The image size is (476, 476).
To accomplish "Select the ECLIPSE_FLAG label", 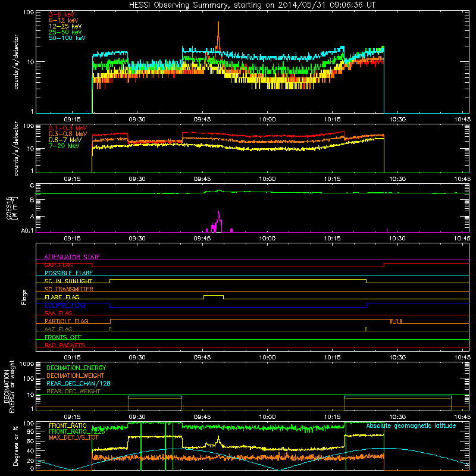I will (65, 305).
